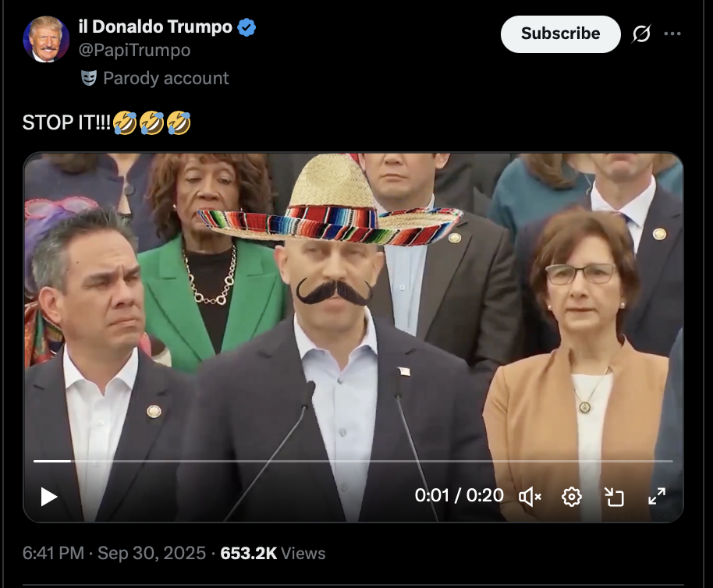
Task: Click the Parody account mask icon
Action: [89, 78]
